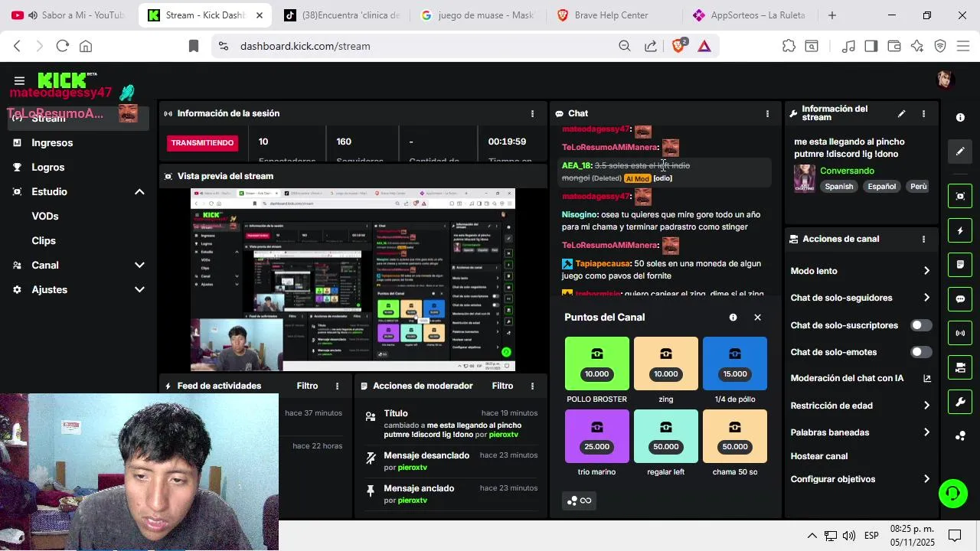Image resolution: width=980 pixels, height=551 pixels.
Task: Toggle the stream preview widget icon in sidebar
Action: click(x=960, y=196)
